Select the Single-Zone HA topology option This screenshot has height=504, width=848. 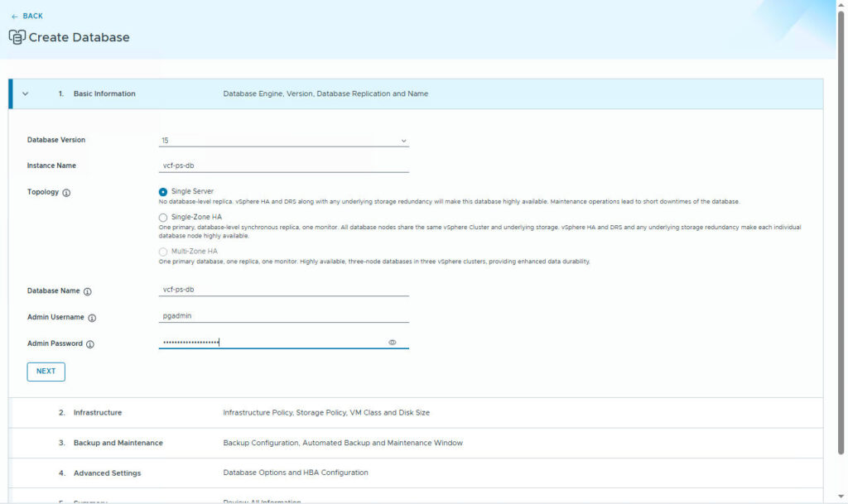tap(163, 218)
